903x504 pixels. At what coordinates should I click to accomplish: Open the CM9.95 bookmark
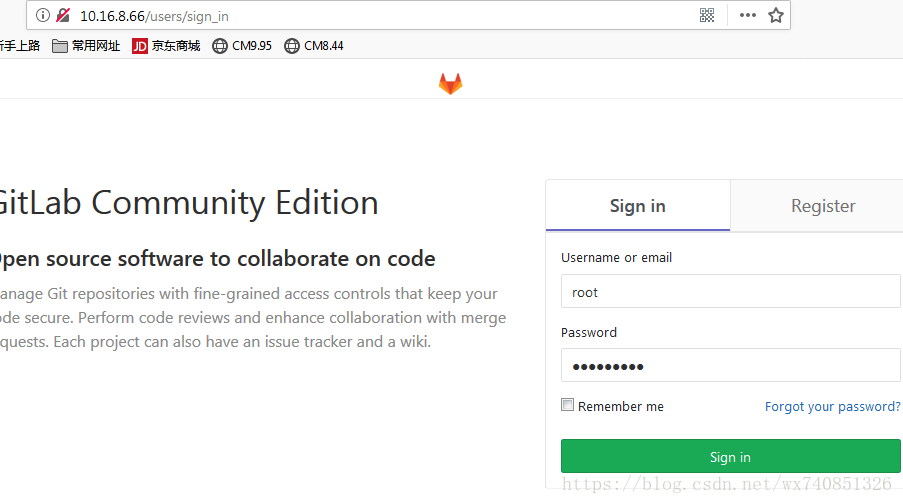pos(242,46)
